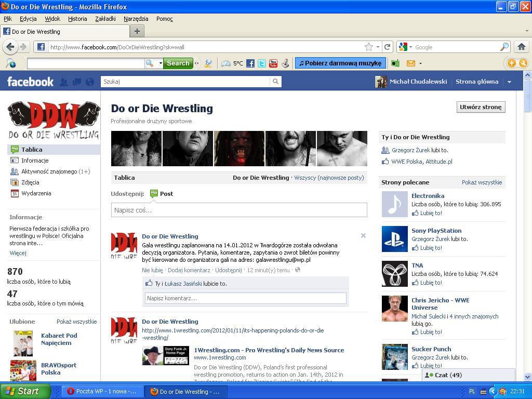Click the Szukaj Facebook search field
This screenshot has height=399, width=532.
(185, 82)
